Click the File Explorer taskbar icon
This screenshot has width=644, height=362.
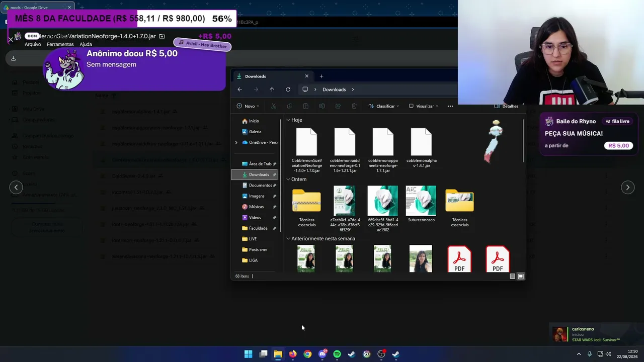point(278,354)
